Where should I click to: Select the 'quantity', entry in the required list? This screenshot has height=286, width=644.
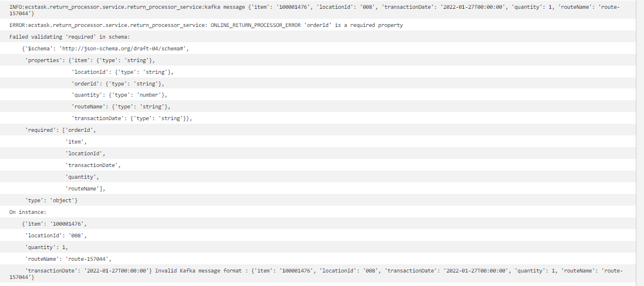318,177
